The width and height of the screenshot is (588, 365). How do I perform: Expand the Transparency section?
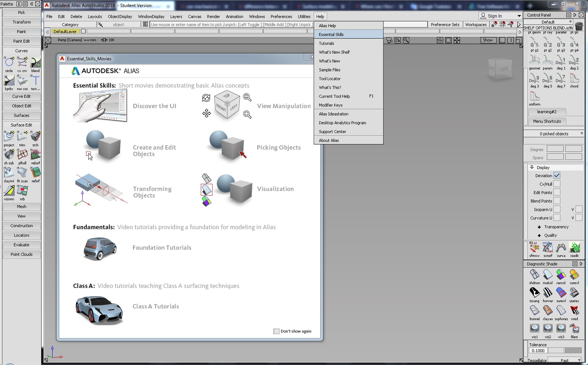pos(539,227)
